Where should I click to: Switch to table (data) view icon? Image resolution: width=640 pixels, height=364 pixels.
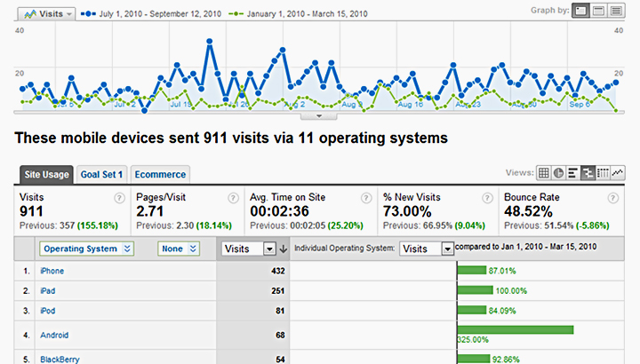click(x=543, y=173)
